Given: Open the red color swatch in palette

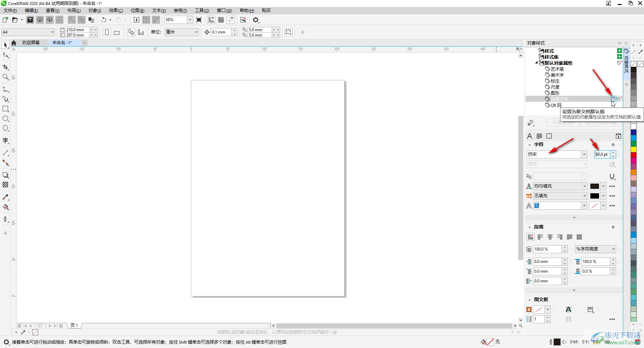Looking at the screenshot, I should pos(633,155).
